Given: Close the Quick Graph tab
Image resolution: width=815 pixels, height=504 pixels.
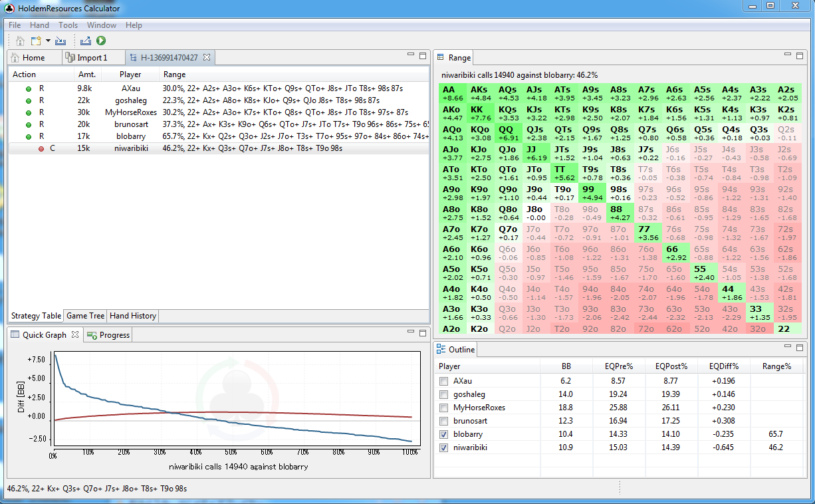Looking at the screenshot, I should [75, 335].
